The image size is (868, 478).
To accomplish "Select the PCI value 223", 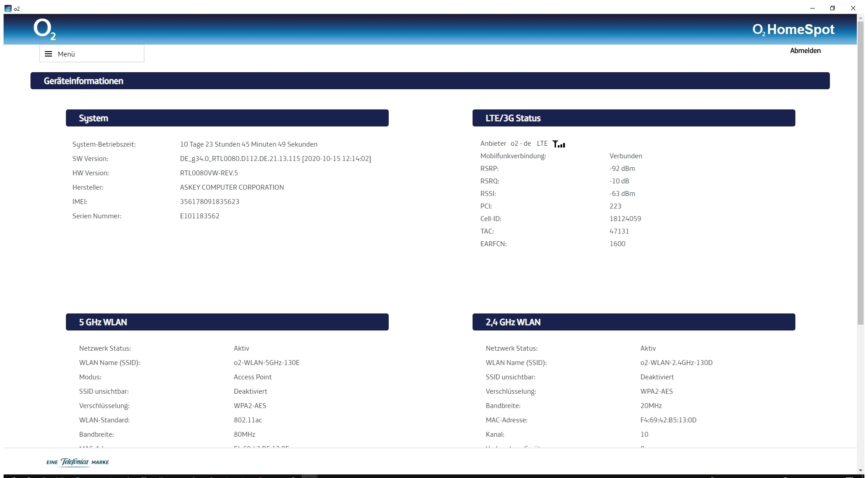I will (x=616, y=206).
